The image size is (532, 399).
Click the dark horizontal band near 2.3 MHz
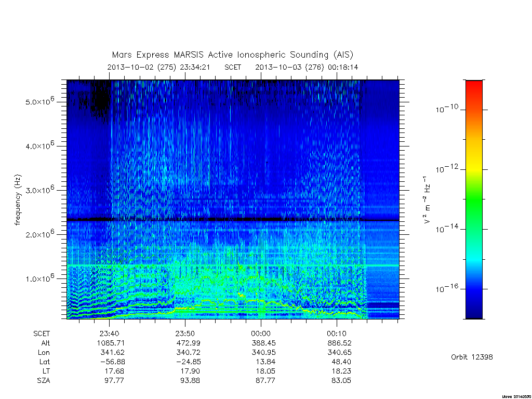[233, 220]
